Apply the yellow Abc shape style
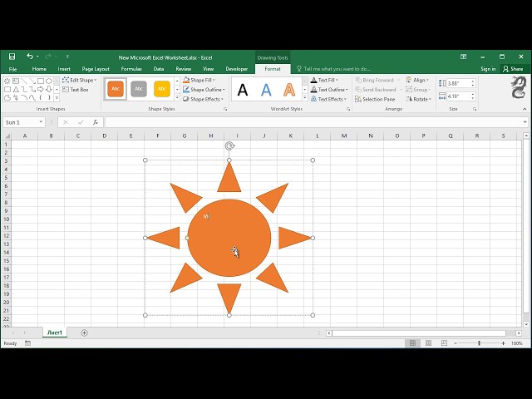The width and height of the screenshot is (532, 399). [162, 89]
